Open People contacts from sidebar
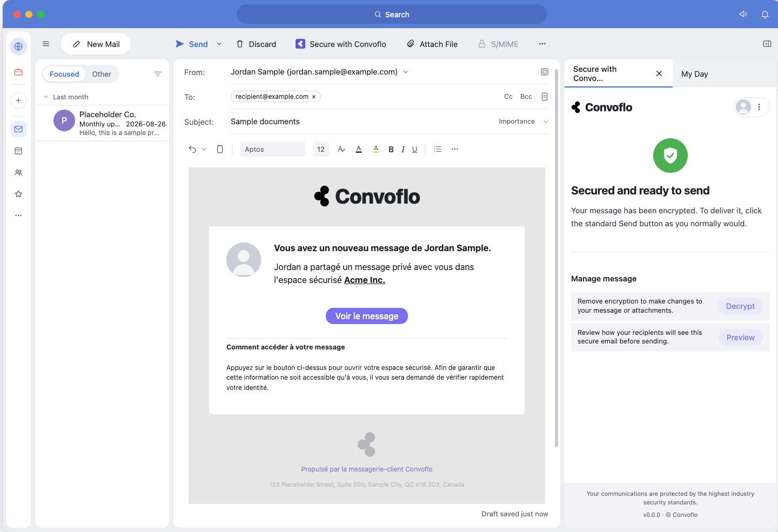Viewport: 778px width, 532px height. [18, 173]
